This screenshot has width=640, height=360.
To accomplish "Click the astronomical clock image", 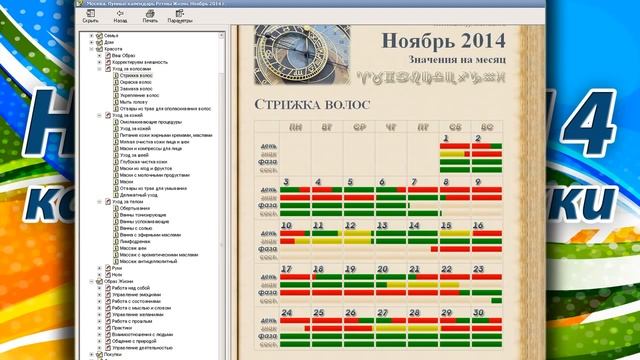I will click(x=302, y=54).
